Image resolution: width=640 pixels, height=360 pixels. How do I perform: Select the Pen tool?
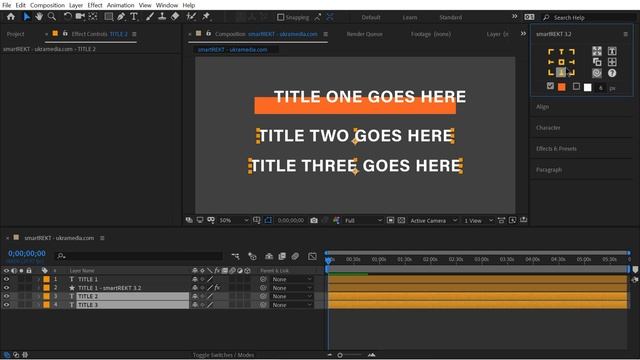coord(121,17)
